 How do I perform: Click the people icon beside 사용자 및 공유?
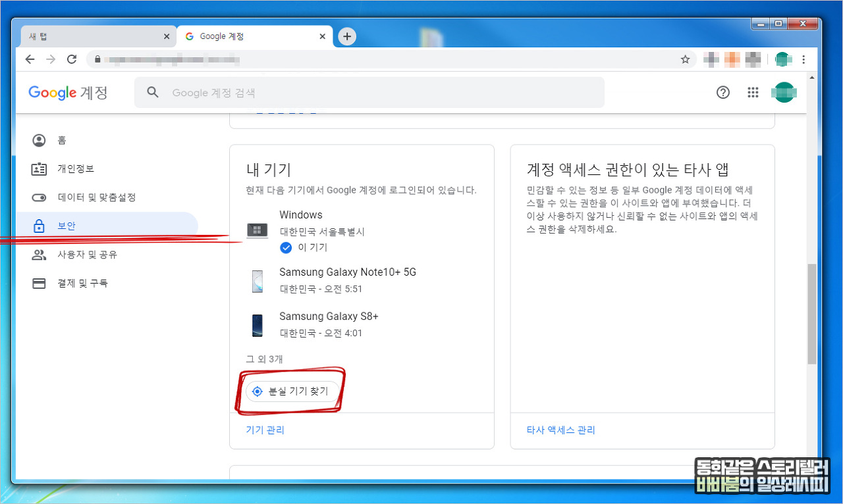(x=39, y=255)
